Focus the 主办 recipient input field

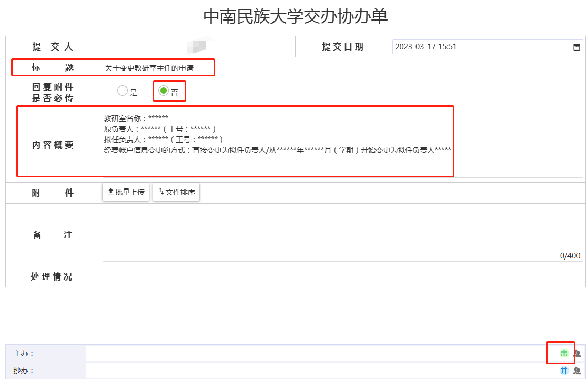(316, 354)
